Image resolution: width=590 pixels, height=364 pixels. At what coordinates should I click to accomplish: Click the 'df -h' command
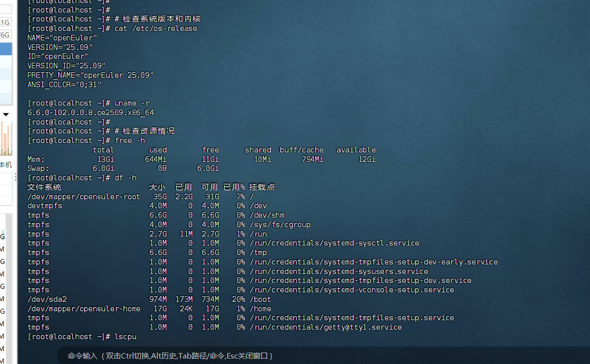coord(125,178)
